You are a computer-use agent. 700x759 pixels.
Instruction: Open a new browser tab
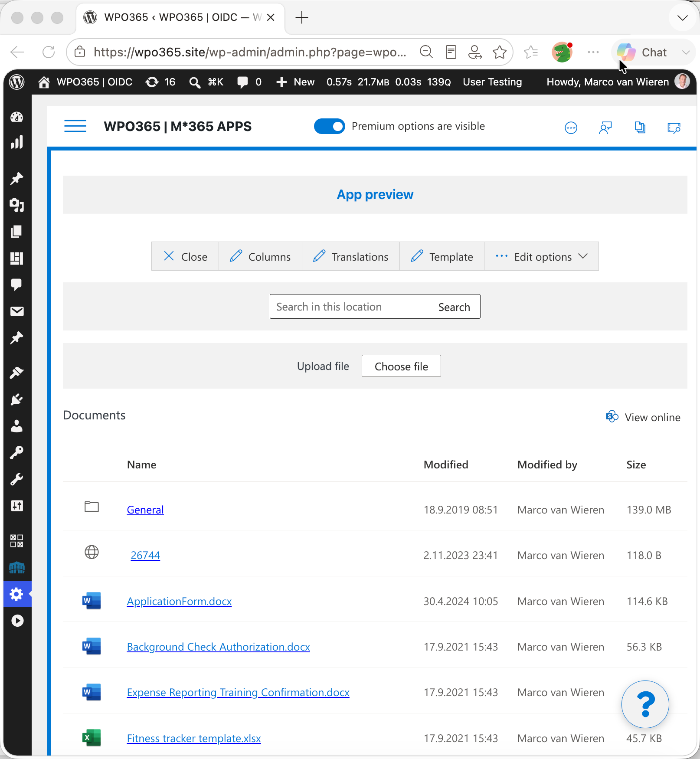tap(301, 17)
